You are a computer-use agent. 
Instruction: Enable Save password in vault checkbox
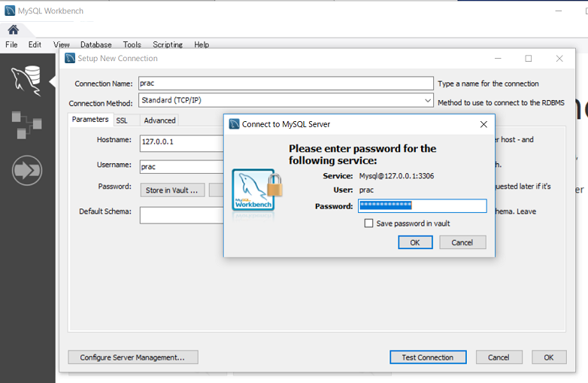368,223
